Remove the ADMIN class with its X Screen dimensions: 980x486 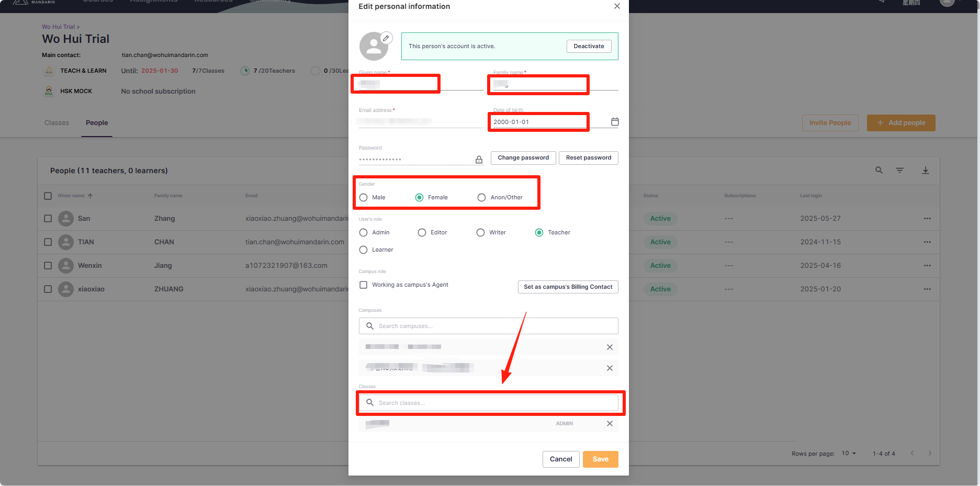click(610, 424)
